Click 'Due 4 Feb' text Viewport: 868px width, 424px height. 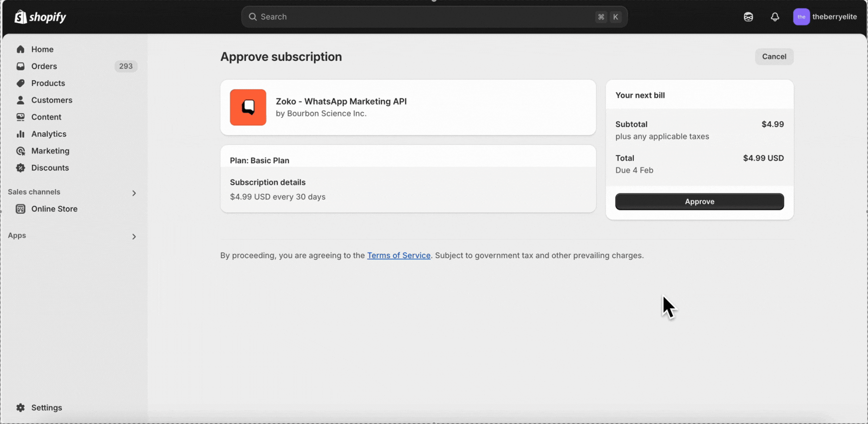click(634, 171)
